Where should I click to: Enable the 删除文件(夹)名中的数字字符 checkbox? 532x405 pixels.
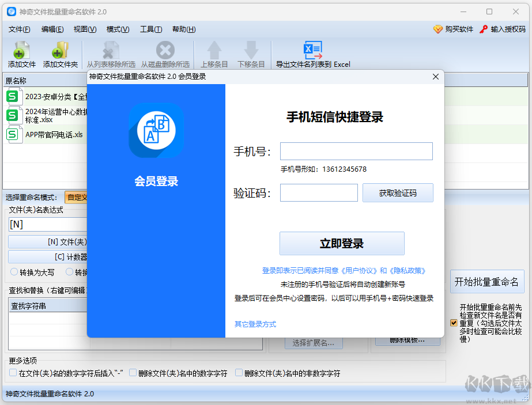click(133, 373)
